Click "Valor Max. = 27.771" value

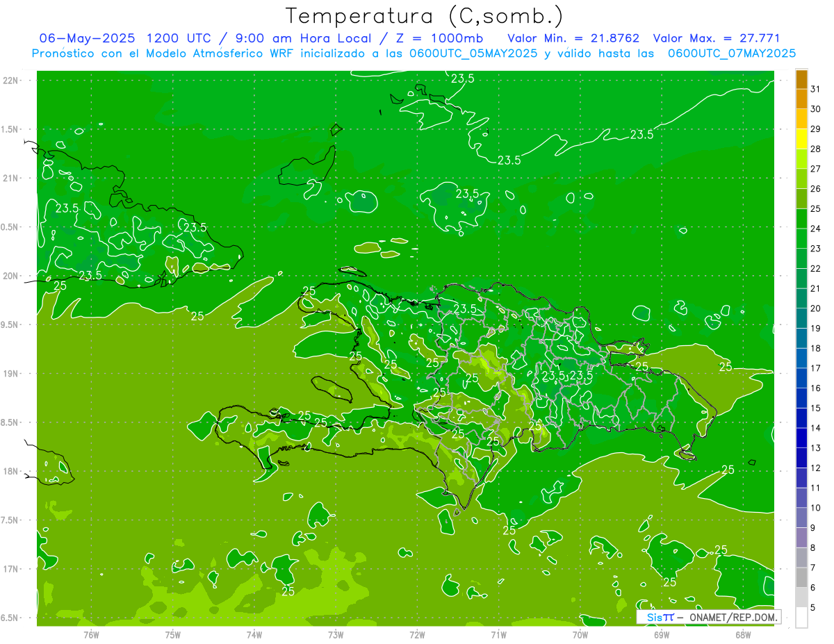pos(717,38)
